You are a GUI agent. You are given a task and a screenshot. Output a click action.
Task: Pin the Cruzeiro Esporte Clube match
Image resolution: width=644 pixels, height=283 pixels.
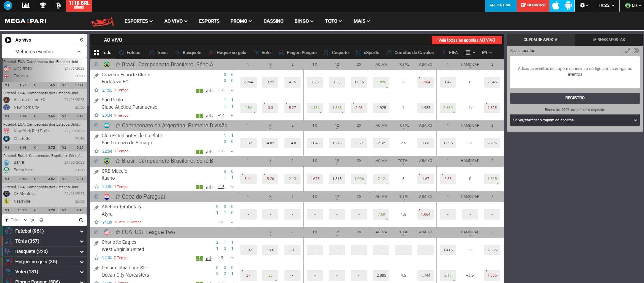[96, 76]
